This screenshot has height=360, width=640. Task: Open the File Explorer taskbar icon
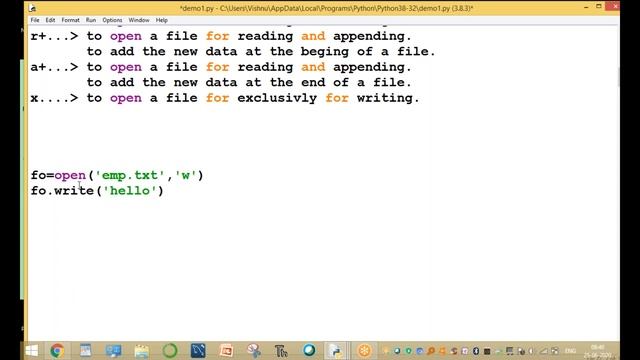tap(142, 351)
